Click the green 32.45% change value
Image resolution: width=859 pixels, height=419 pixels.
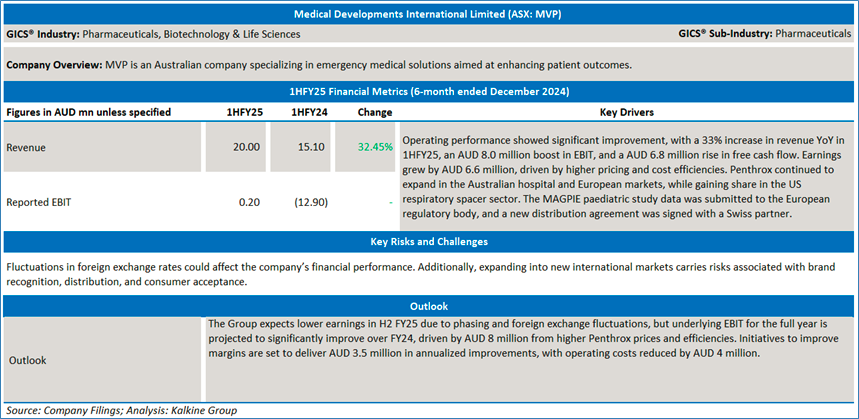pyautogui.click(x=375, y=147)
